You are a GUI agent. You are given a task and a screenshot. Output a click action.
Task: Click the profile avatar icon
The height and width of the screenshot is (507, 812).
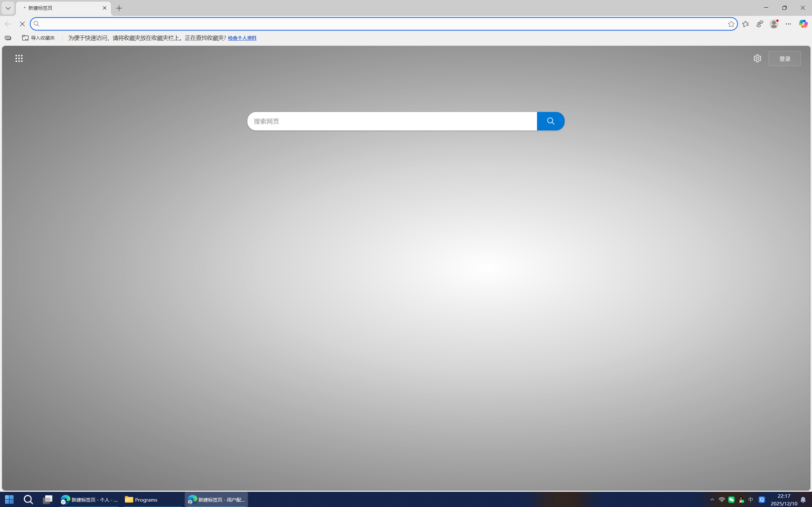click(774, 24)
